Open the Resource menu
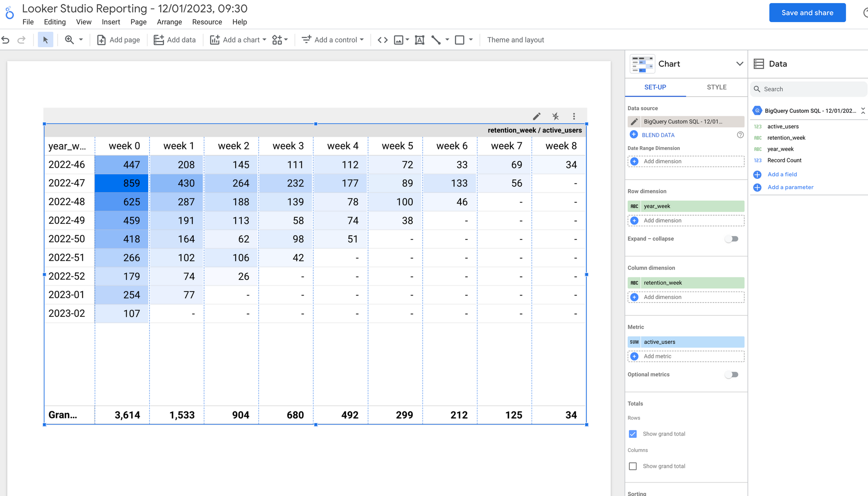Viewport: 868px width, 496px height. 207,22
